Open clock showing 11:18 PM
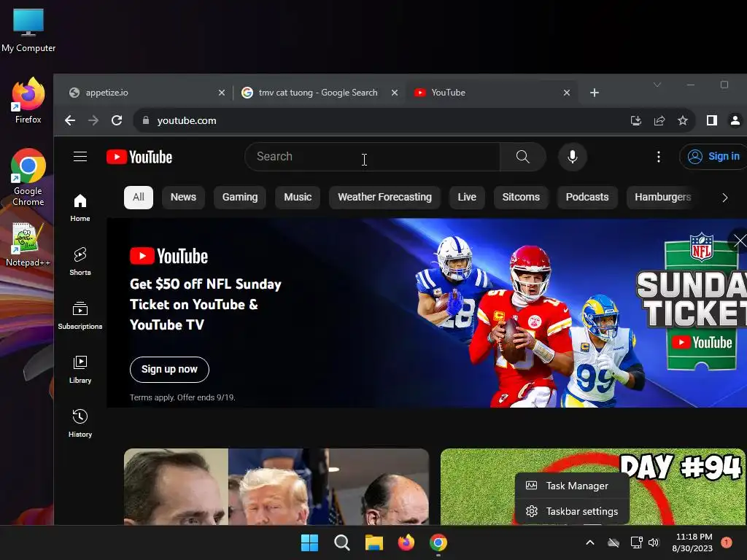This screenshot has height=560, width=747. pyautogui.click(x=692, y=542)
